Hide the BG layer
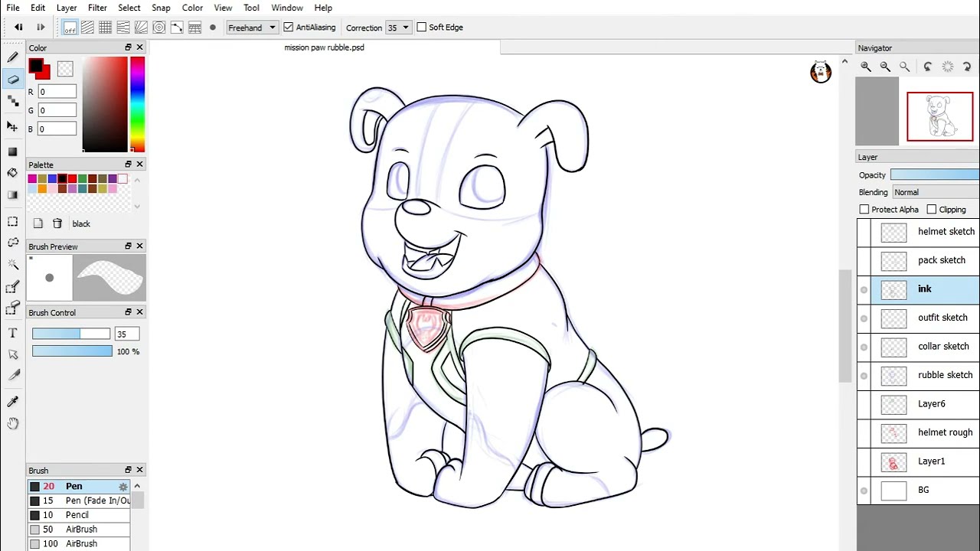The width and height of the screenshot is (980, 551). tap(864, 491)
